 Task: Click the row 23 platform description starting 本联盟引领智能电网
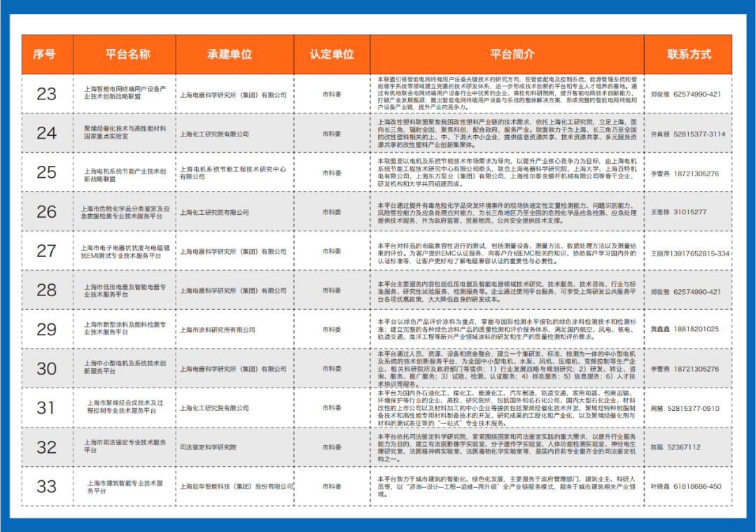507,93
